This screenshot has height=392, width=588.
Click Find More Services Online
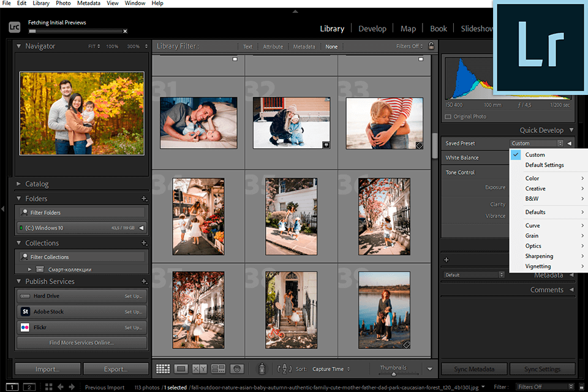click(81, 342)
